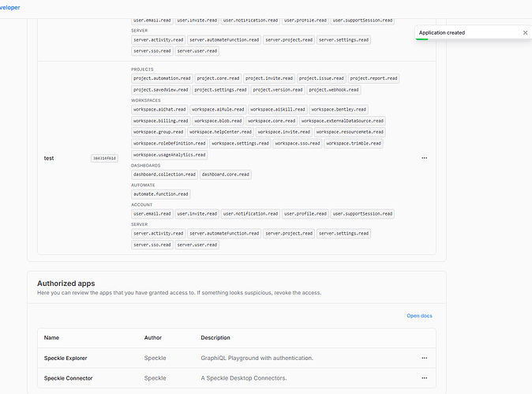
Task: Click the PROJECTS section label
Action: tap(142, 69)
